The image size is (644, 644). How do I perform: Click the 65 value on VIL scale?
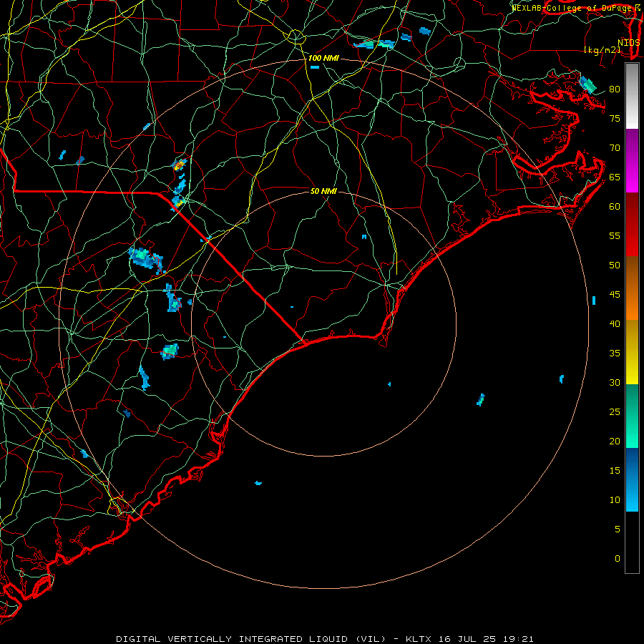coord(615,177)
